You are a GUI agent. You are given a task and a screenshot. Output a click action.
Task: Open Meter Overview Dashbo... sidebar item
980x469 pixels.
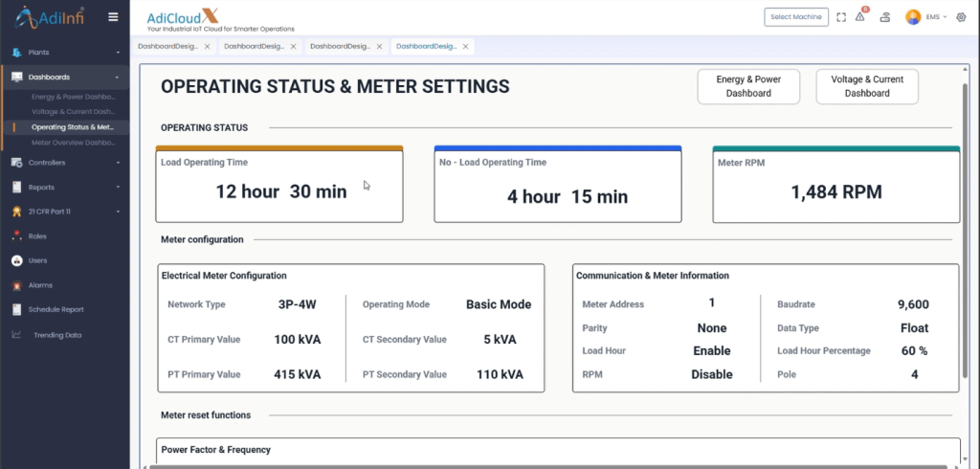pos(74,143)
